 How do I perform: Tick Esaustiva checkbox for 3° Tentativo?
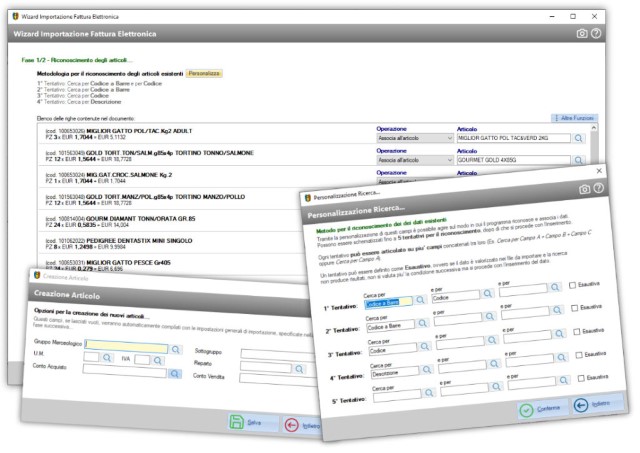575,331
